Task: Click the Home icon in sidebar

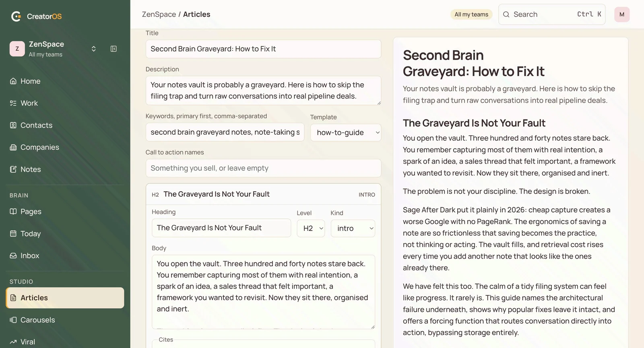Action: click(x=13, y=81)
